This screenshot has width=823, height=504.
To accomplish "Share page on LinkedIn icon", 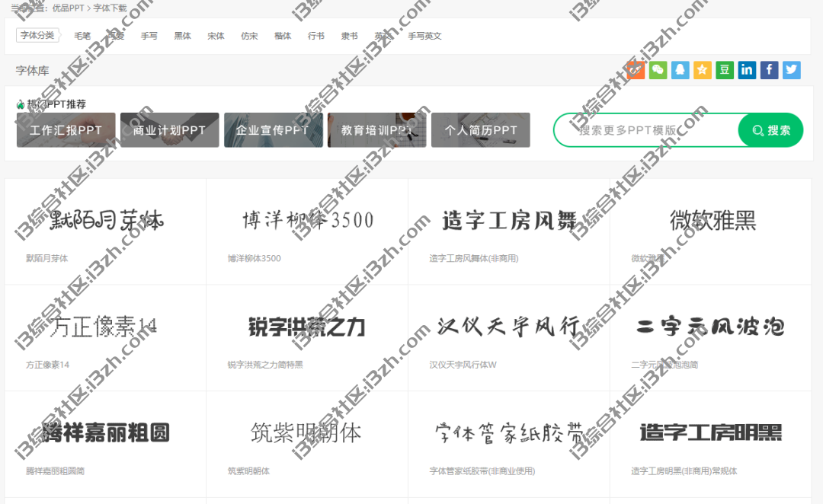I will point(747,70).
